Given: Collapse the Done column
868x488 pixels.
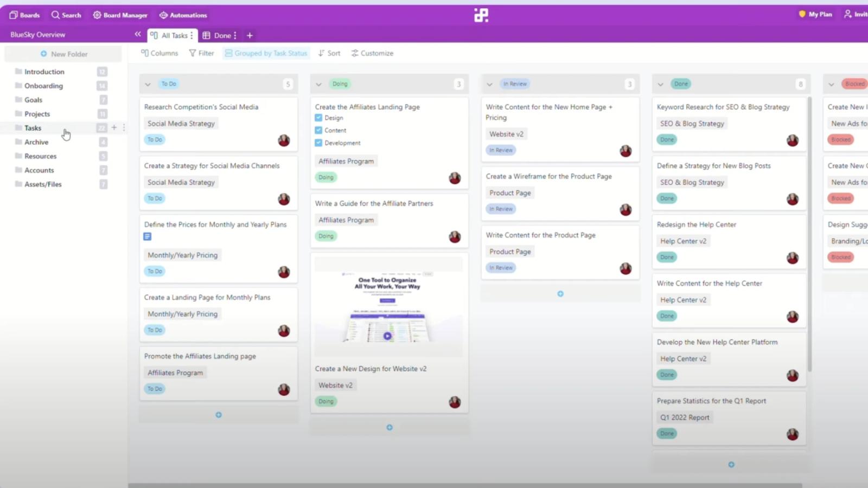Looking at the screenshot, I should pos(660,84).
